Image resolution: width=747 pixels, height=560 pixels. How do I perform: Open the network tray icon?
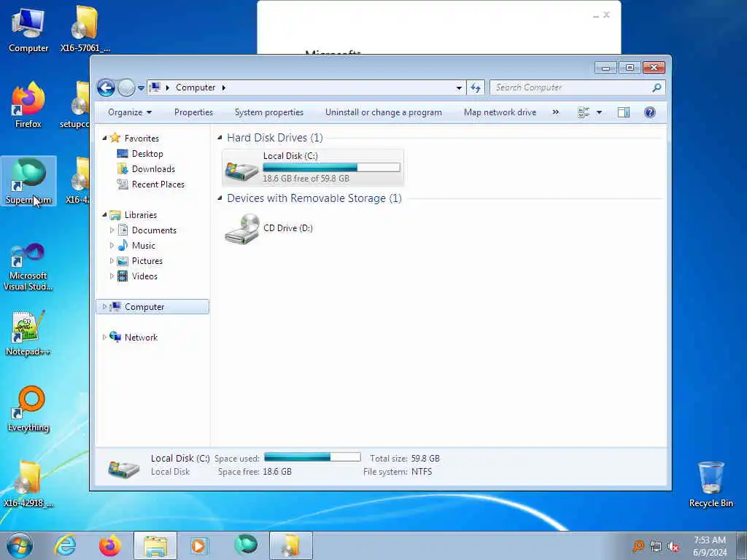tap(656, 546)
